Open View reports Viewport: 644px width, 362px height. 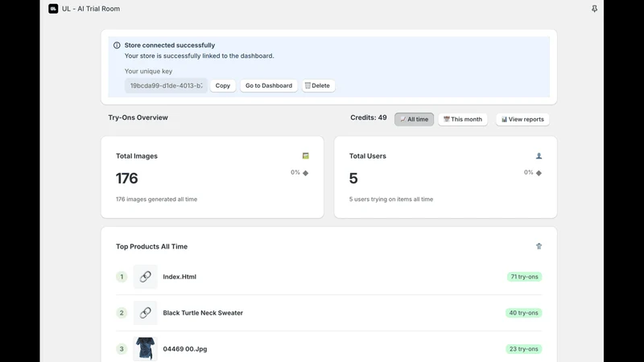coord(522,119)
